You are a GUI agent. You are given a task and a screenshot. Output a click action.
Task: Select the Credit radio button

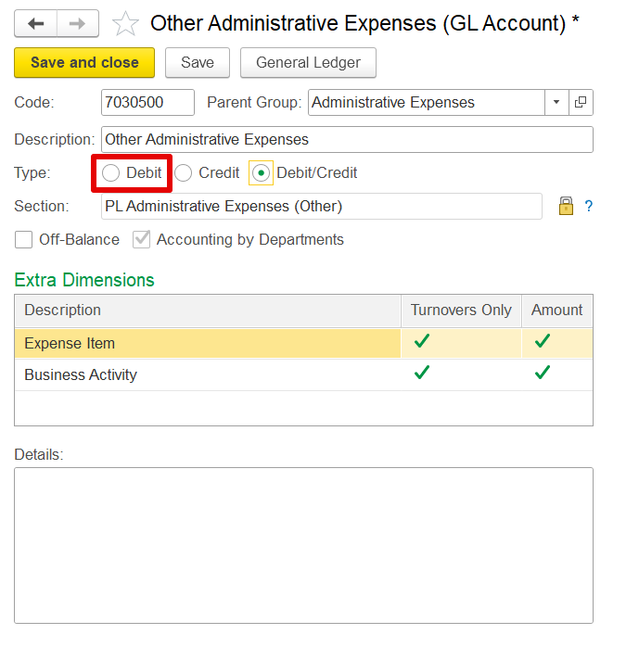pyautogui.click(x=183, y=173)
